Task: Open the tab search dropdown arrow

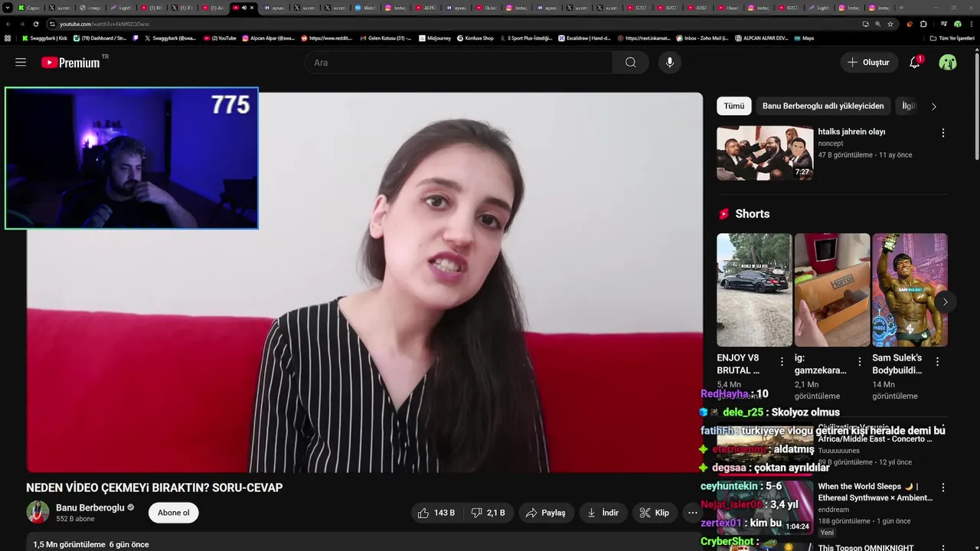Action: pos(8,8)
